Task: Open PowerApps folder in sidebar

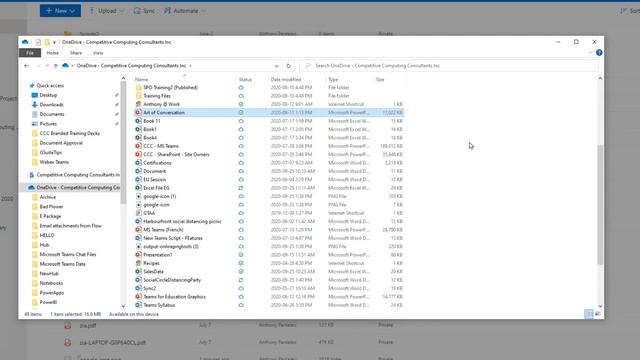Action: coord(51,293)
